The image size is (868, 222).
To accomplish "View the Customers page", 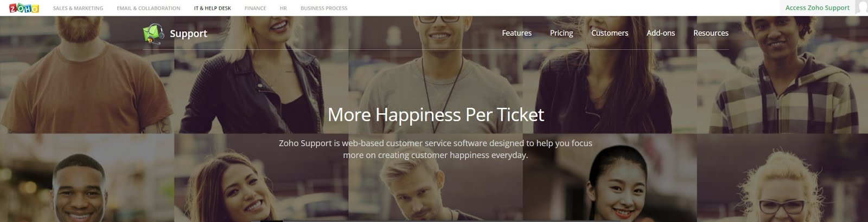I will [x=610, y=33].
